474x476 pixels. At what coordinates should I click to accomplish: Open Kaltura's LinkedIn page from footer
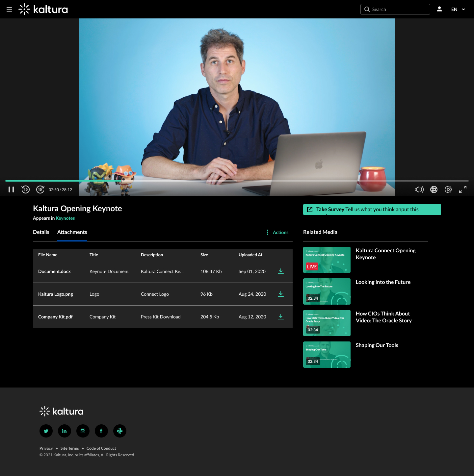pos(65,431)
